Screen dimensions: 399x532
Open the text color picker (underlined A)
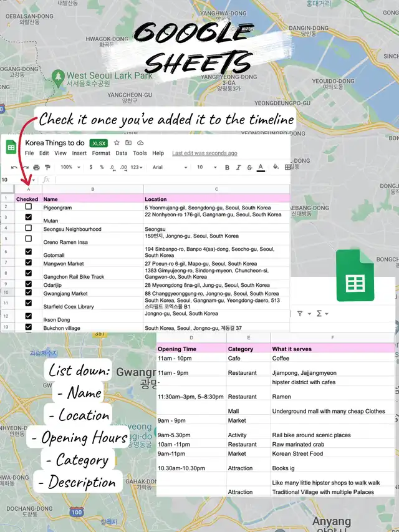point(260,167)
